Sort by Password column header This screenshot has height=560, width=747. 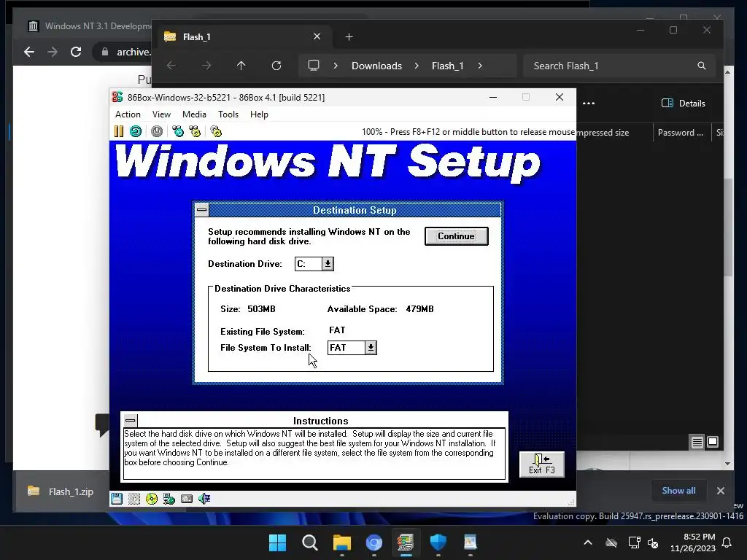click(681, 133)
